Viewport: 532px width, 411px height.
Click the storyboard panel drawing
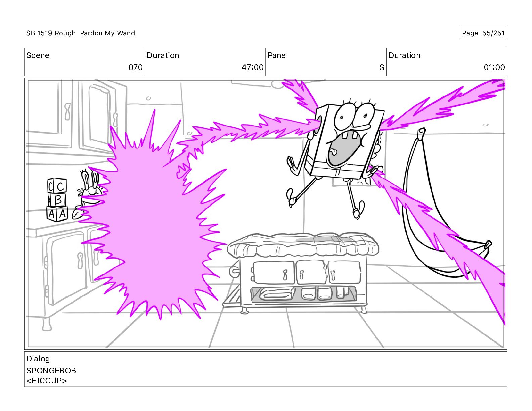point(266,214)
